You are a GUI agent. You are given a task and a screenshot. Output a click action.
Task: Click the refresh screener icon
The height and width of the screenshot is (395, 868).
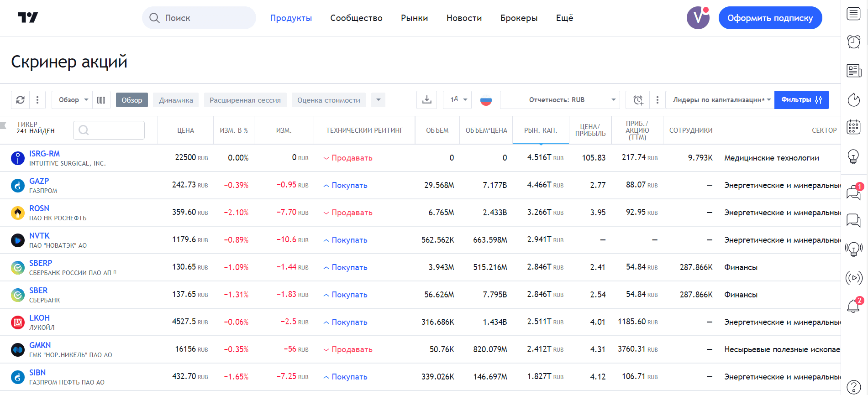point(20,100)
